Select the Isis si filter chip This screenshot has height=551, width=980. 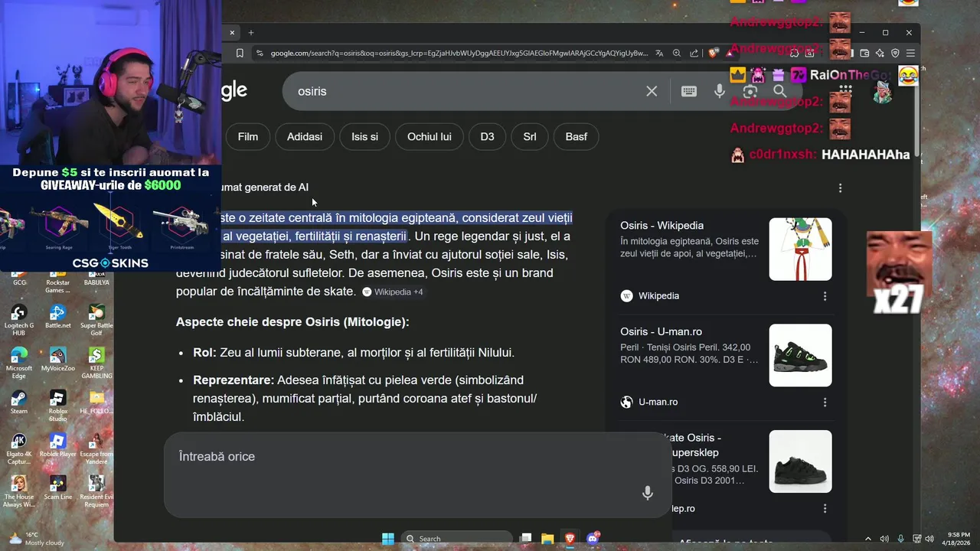tap(364, 136)
